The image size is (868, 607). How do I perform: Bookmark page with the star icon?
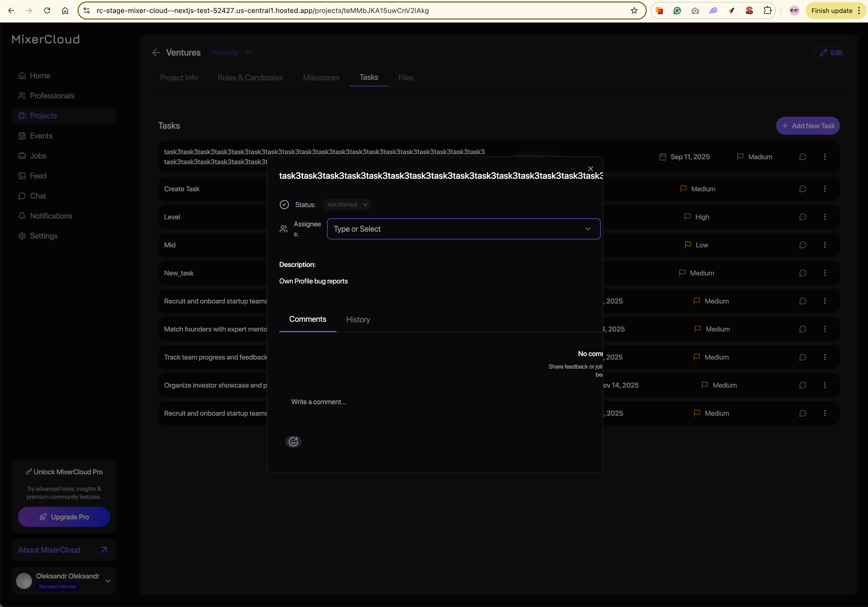click(634, 11)
